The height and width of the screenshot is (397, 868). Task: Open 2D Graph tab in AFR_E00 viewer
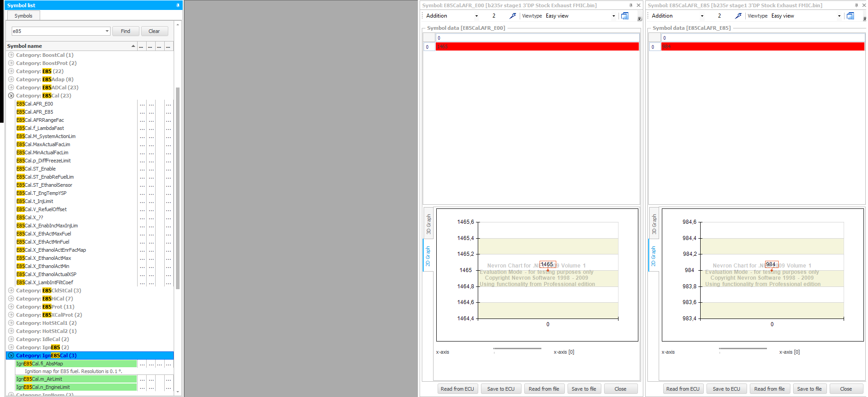(x=428, y=256)
